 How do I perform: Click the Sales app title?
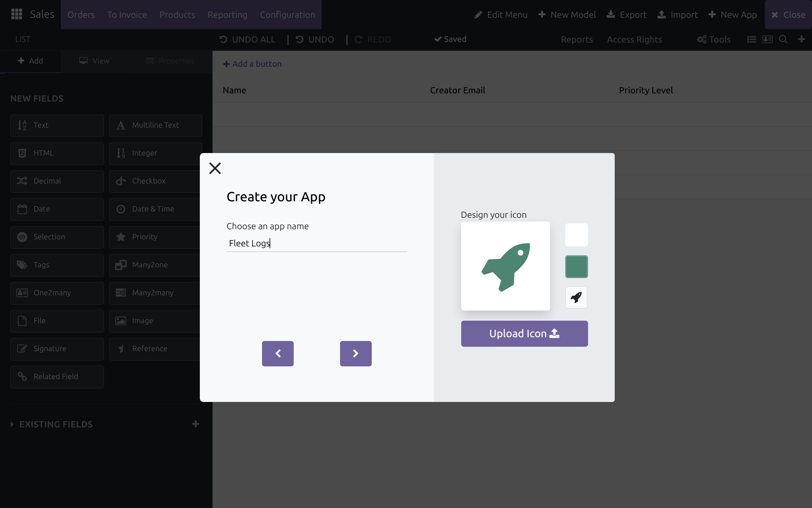[x=42, y=14]
